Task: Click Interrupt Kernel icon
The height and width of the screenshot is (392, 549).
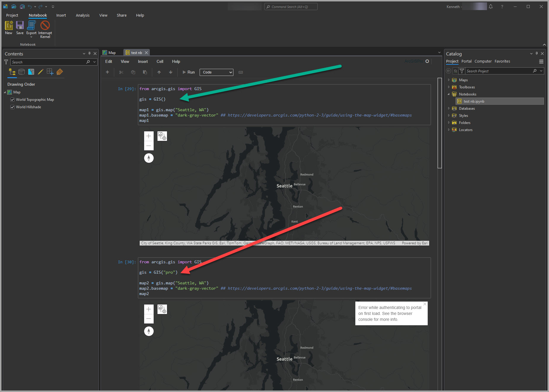Action: coord(45,26)
